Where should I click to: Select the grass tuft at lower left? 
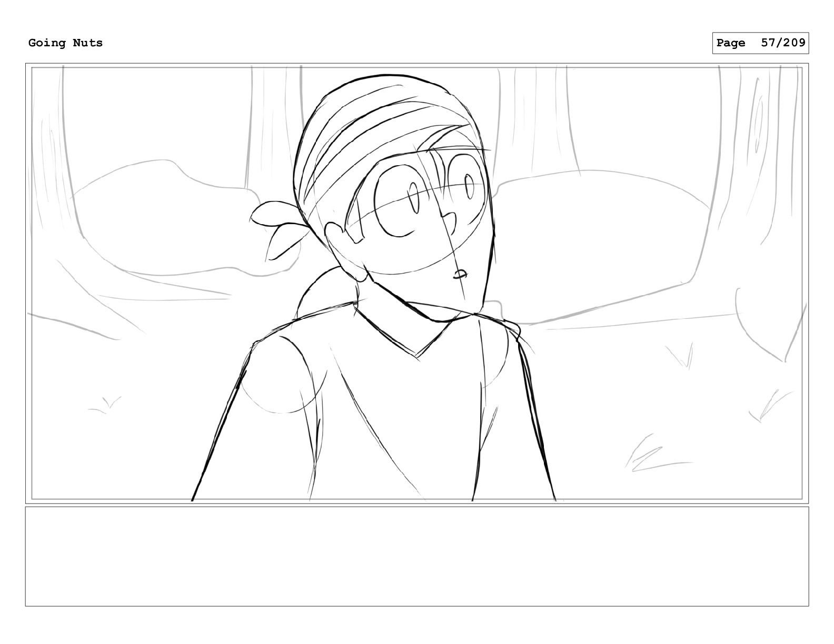(104, 404)
